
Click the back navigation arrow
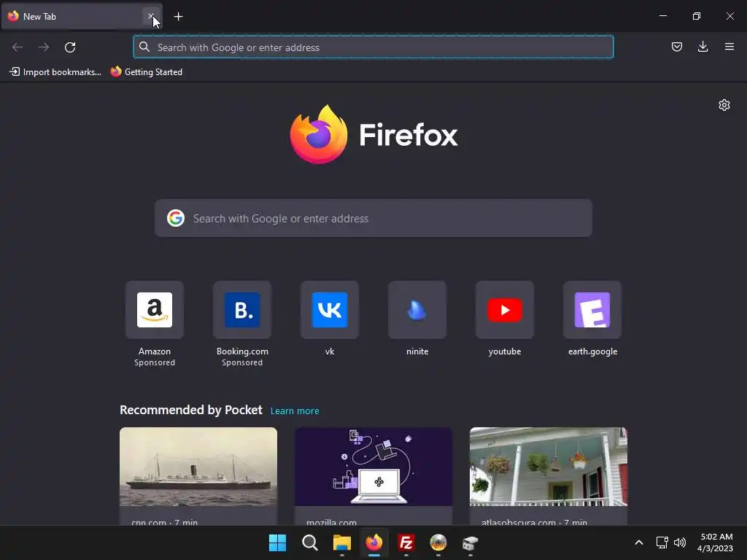(x=18, y=47)
